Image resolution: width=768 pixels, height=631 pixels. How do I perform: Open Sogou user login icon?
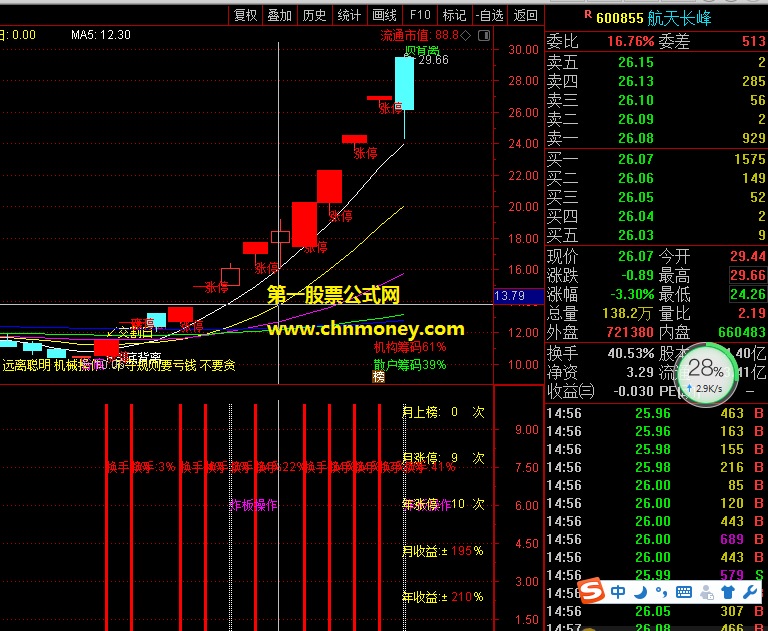pyautogui.click(x=706, y=592)
